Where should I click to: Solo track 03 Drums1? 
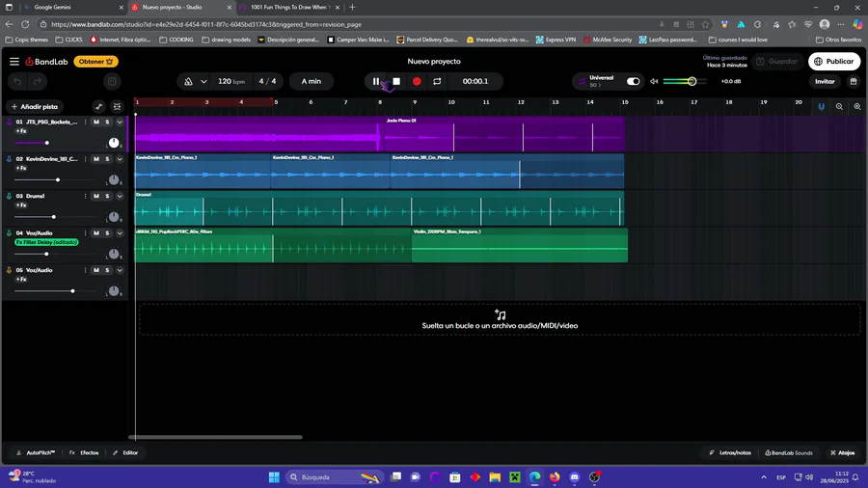click(x=107, y=196)
